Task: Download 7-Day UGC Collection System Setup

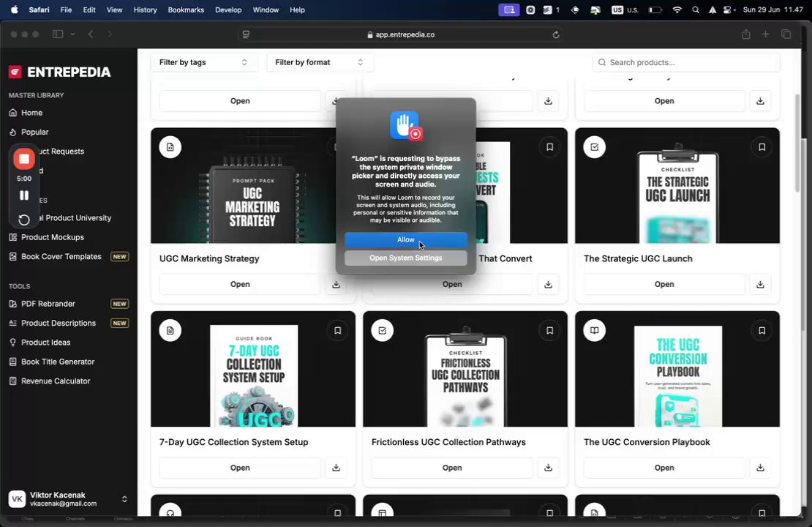Action: (336, 468)
